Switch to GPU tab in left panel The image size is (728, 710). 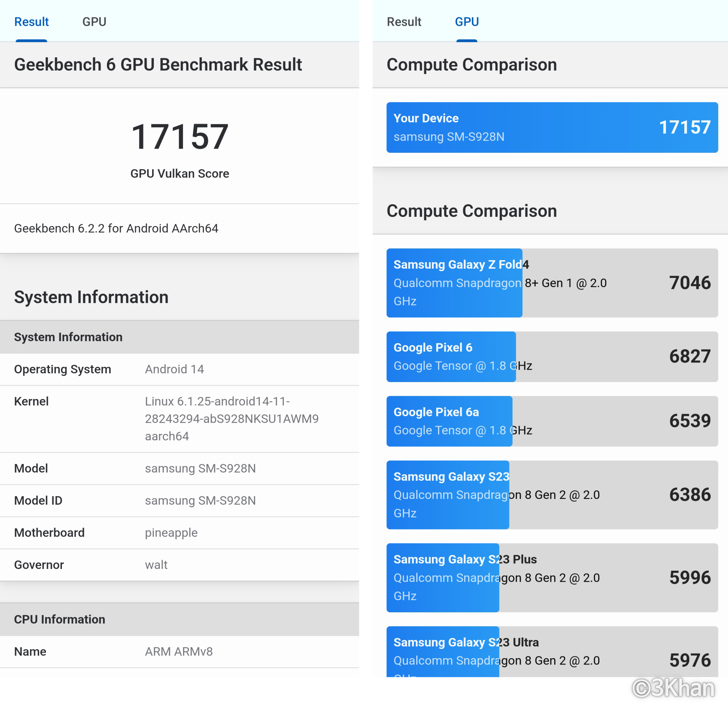(x=94, y=22)
